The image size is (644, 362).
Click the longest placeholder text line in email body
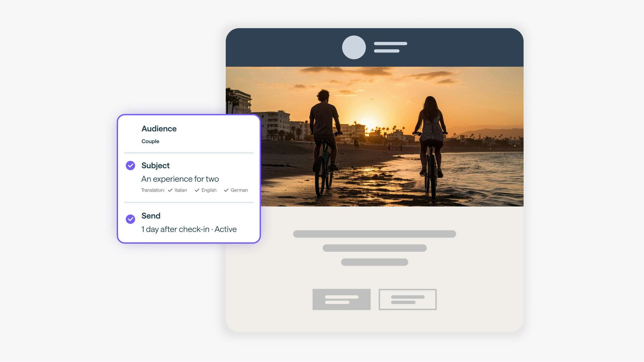pyautogui.click(x=375, y=234)
